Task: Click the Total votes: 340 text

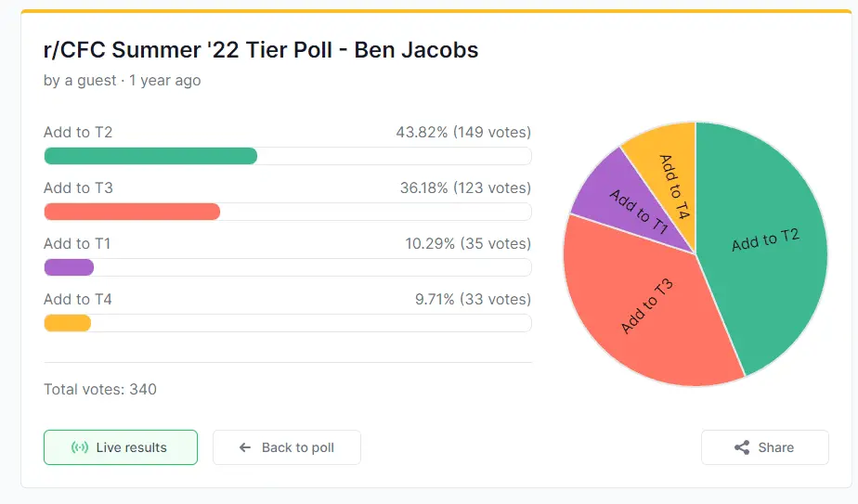Action: [100, 390]
